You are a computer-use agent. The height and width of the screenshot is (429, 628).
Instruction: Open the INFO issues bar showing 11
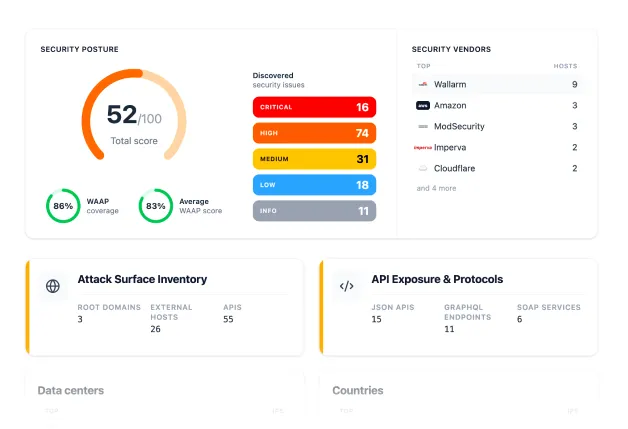click(x=314, y=211)
